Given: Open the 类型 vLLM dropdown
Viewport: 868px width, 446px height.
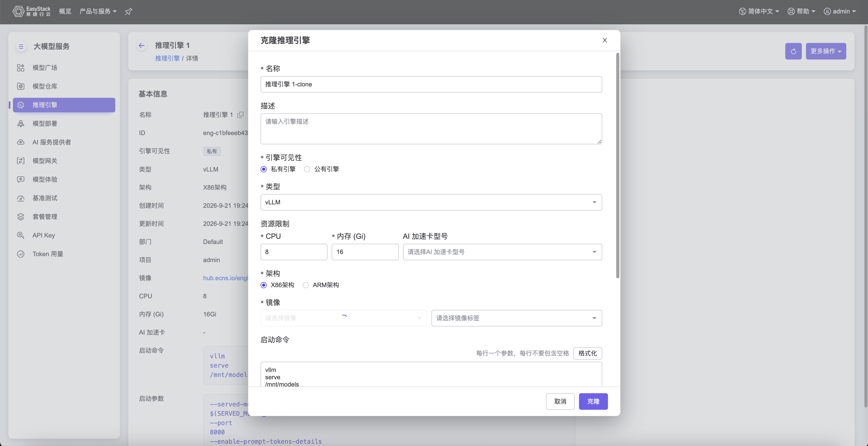Looking at the screenshot, I should click(x=431, y=202).
